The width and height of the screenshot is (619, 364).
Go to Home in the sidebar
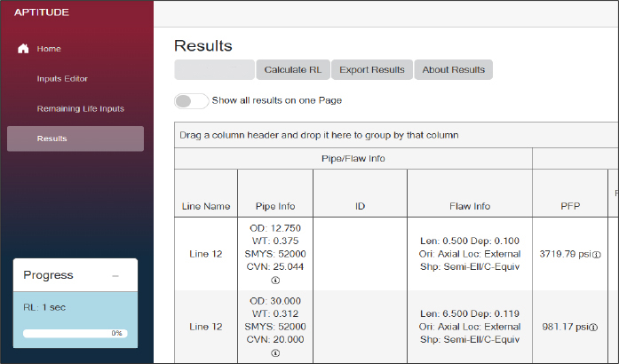tap(49, 49)
